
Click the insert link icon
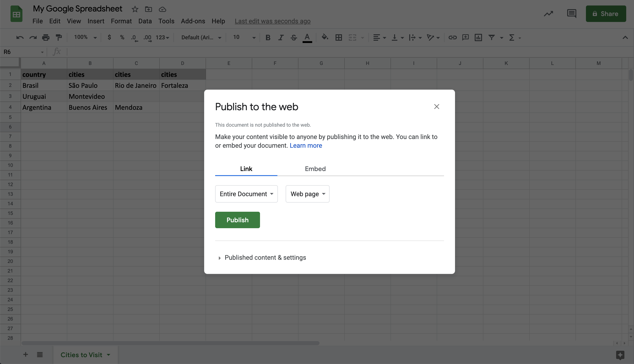point(452,37)
